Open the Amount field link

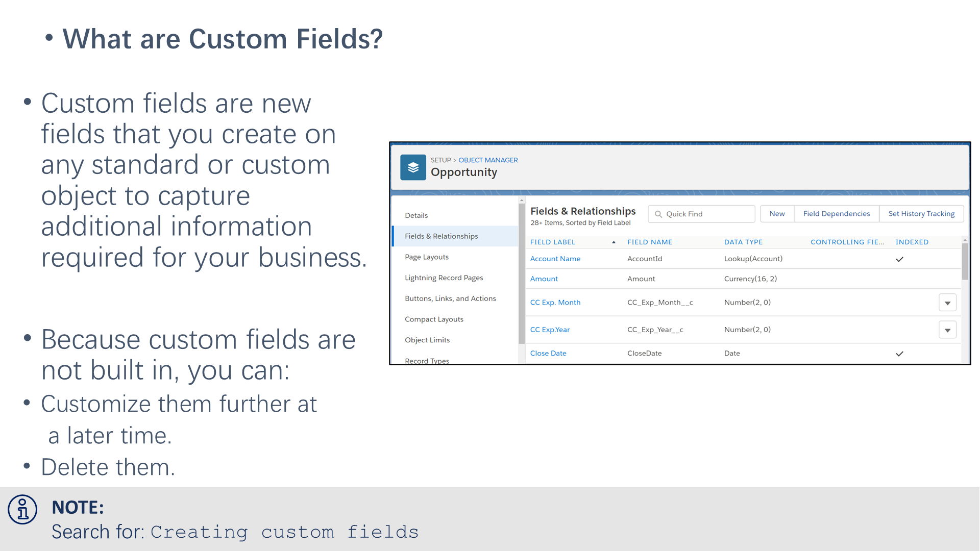click(544, 279)
